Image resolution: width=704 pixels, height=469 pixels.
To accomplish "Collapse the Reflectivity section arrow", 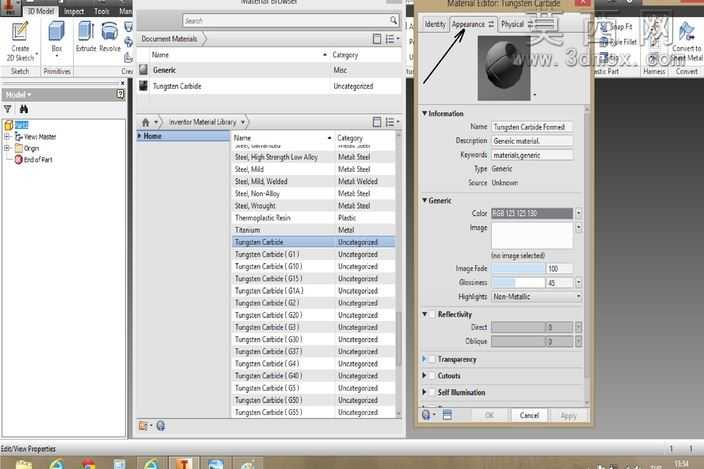I will [x=424, y=314].
